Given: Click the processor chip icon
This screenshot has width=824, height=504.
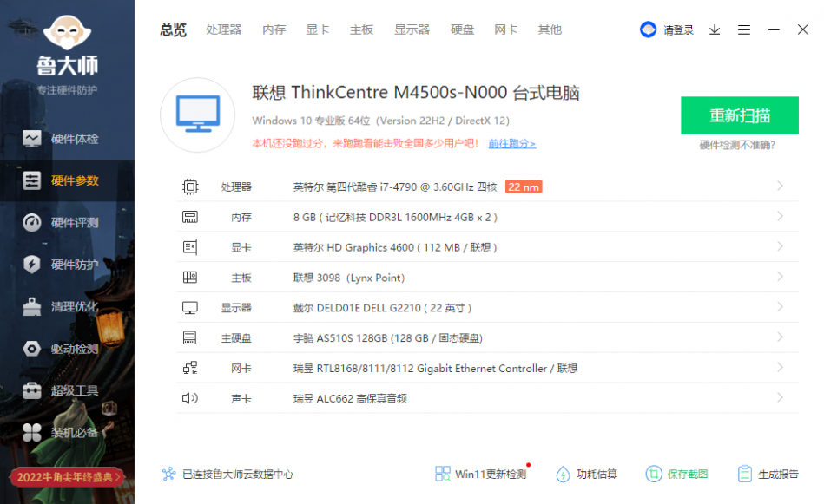Looking at the screenshot, I should pos(190,187).
